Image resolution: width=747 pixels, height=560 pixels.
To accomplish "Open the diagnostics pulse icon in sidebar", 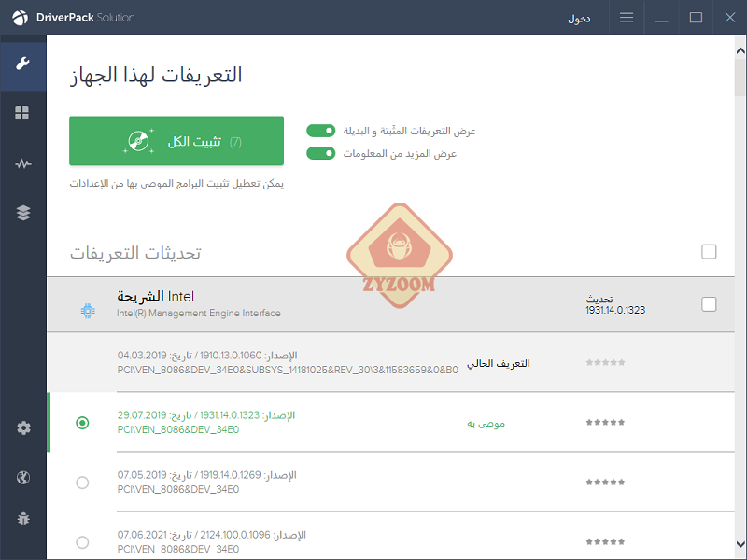I will [x=22, y=164].
